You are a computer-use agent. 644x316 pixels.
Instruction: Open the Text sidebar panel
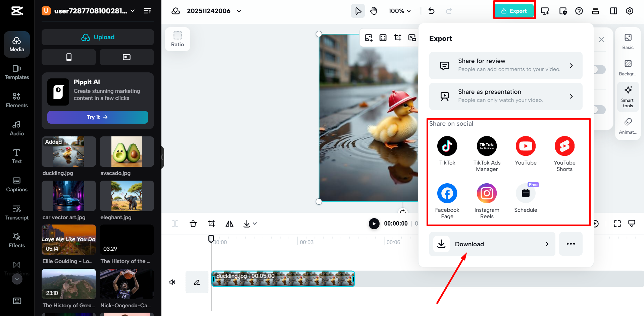click(17, 156)
